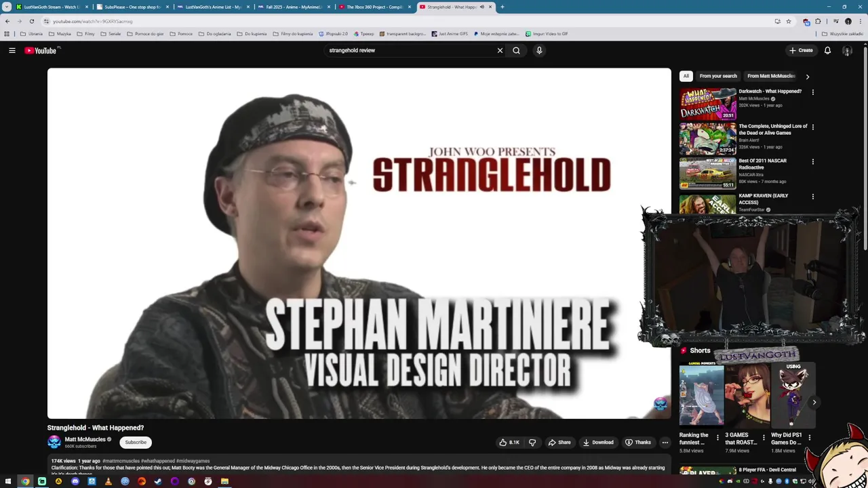Open options menu for Darkwatch video
The image size is (868, 488).
click(812, 92)
